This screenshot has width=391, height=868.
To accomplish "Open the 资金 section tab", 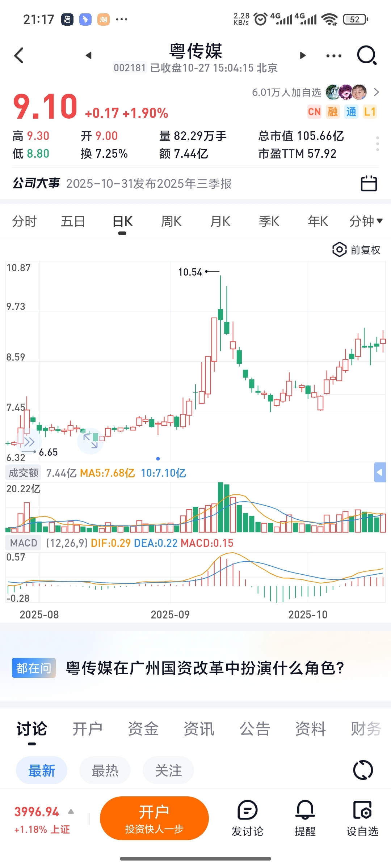I will click(x=143, y=729).
